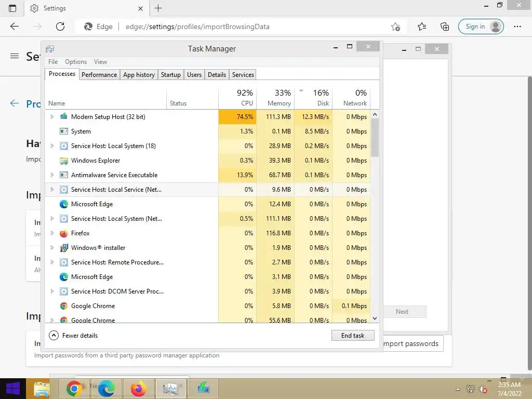The width and height of the screenshot is (532, 399).
Task: Click the Antimalware Service Executable icon
Action: click(64, 175)
